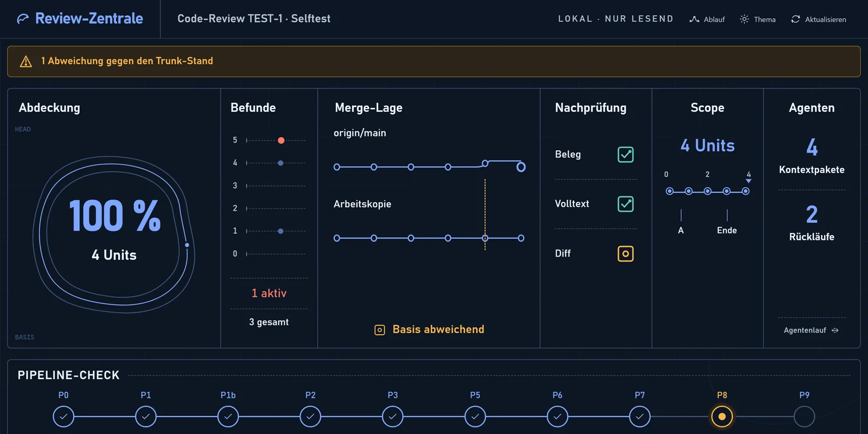The height and width of the screenshot is (434, 868).
Task: Toggle the Beleg checkbox
Action: pyautogui.click(x=626, y=155)
